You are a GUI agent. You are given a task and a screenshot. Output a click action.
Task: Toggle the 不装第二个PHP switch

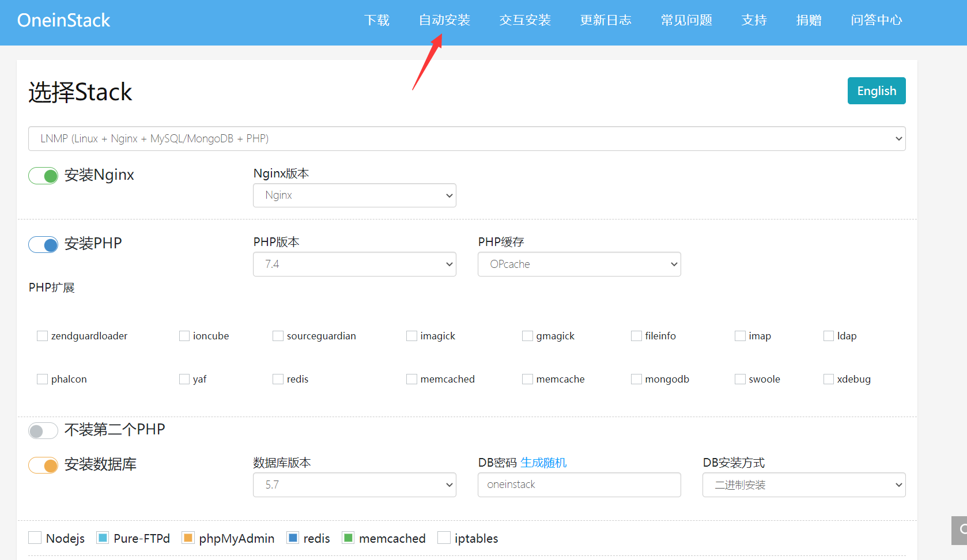click(43, 431)
